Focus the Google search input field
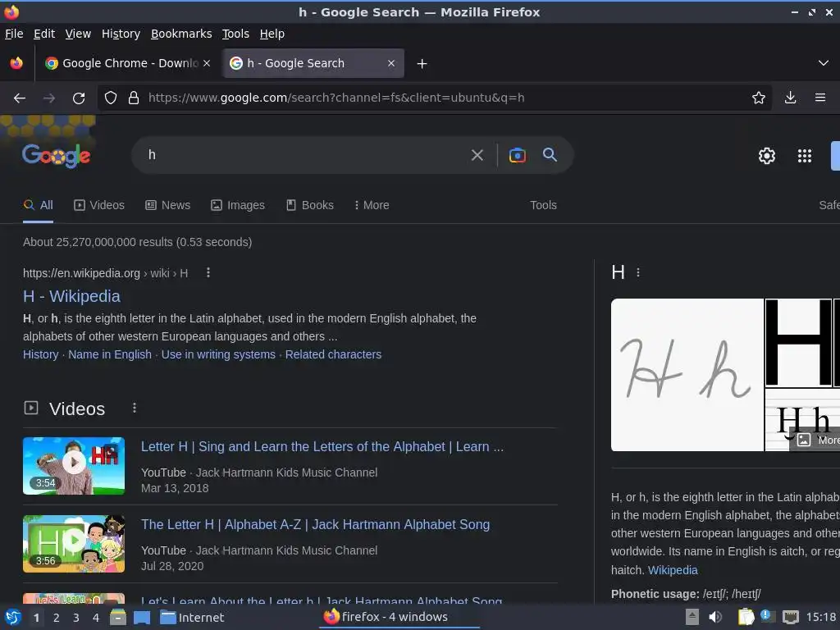The height and width of the screenshot is (630, 840). click(x=305, y=155)
